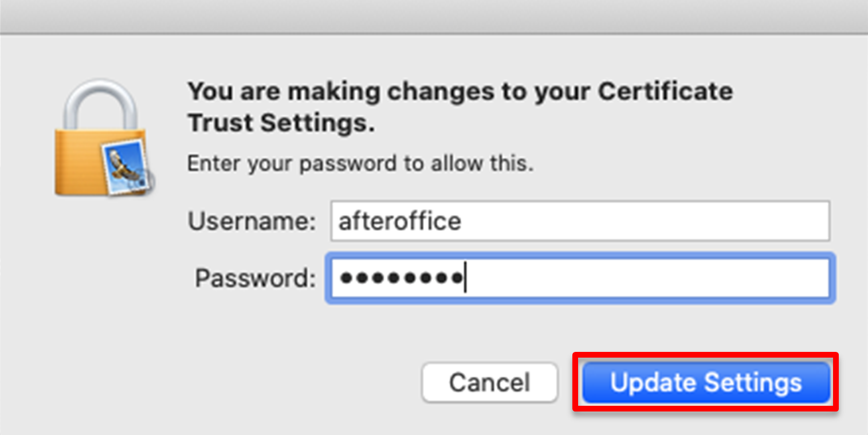The height and width of the screenshot is (435, 868).
Task: Cancel the certificate trust change
Action: (x=489, y=382)
